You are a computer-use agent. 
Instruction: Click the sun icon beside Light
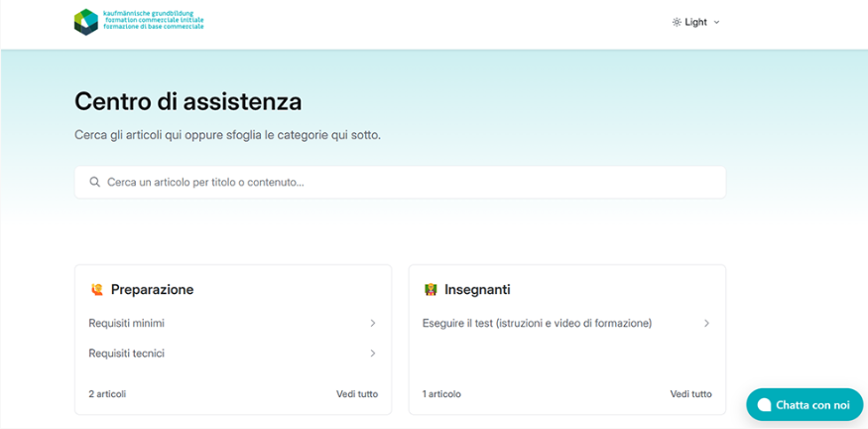point(677,22)
